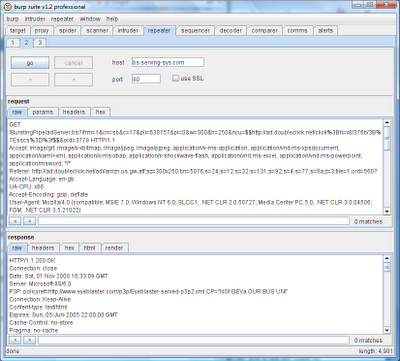Click the request pane scroll up arrow
The width and height of the screenshot is (400, 361).
(x=387, y=123)
